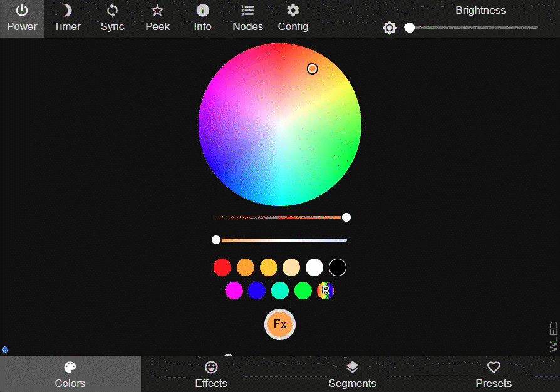Click the random color R button
Screen dimensions: 560x392
(x=326, y=291)
